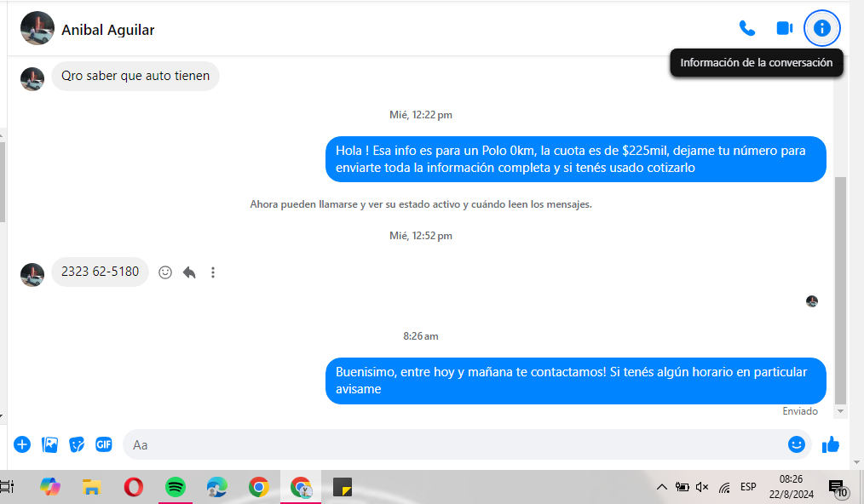Unmute volume via tray speaker icon
This screenshot has width=864, height=504.
tap(702, 487)
